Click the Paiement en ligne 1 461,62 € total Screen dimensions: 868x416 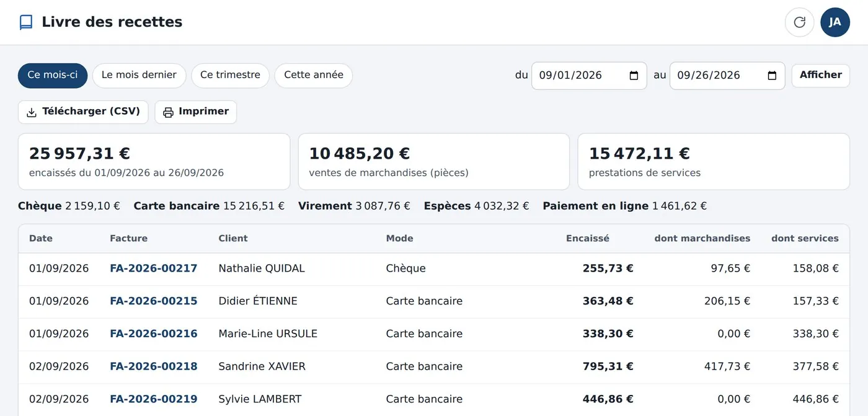click(x=624, y=206)
